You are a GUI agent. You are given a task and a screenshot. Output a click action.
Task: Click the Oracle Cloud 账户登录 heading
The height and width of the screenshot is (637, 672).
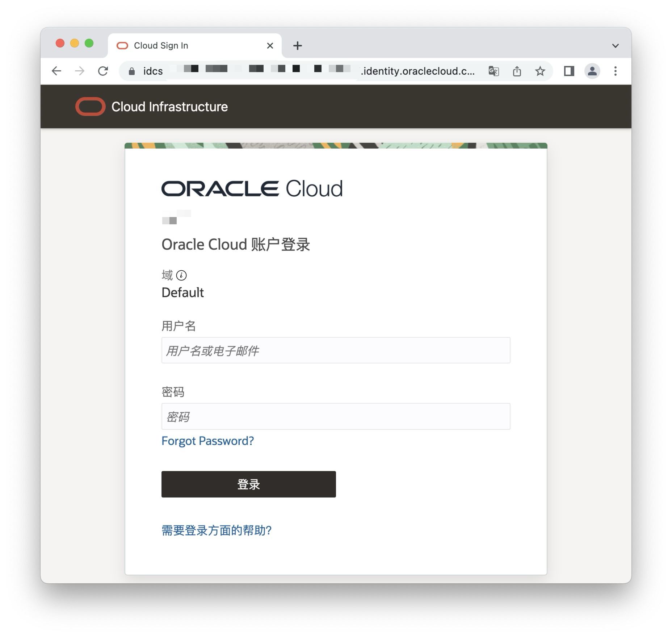(236, 245)
